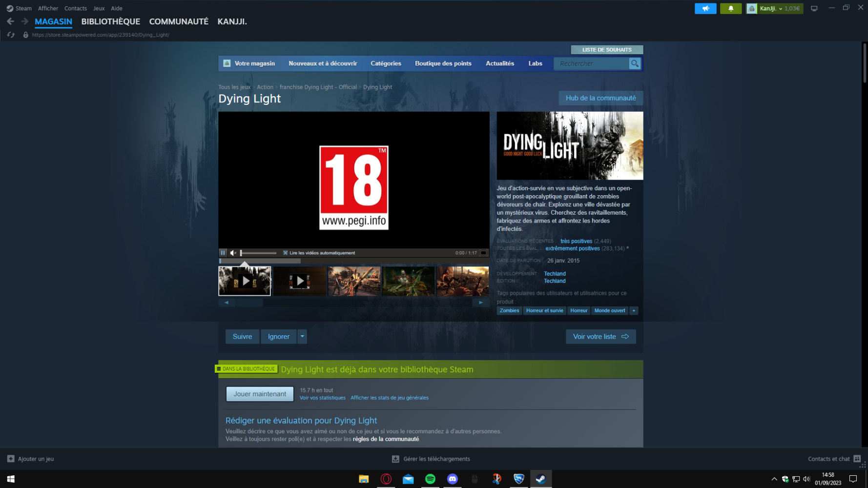The image size is (868, 488).
Task: Click the plus button to add tags
Action: [634, 310]
